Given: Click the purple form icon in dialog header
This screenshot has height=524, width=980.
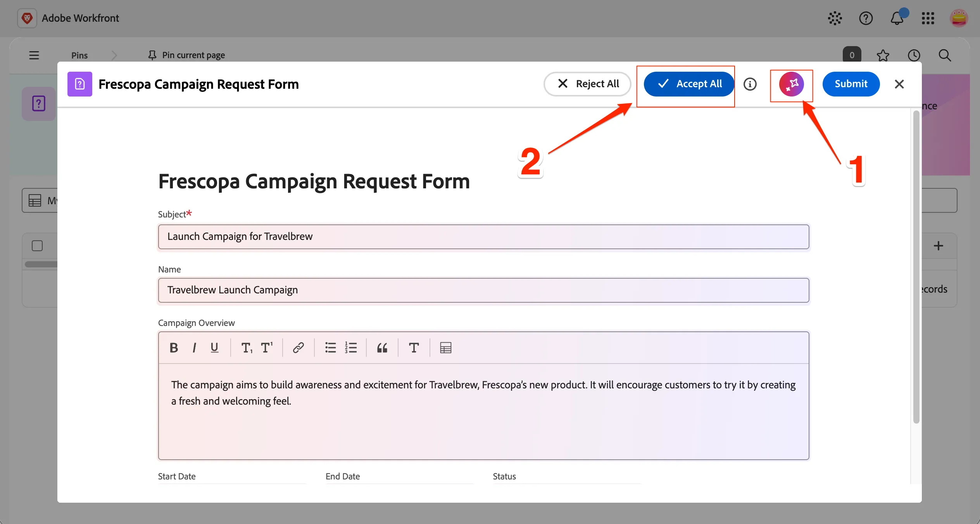Looking at the screenshot, I should pos(80,84).
